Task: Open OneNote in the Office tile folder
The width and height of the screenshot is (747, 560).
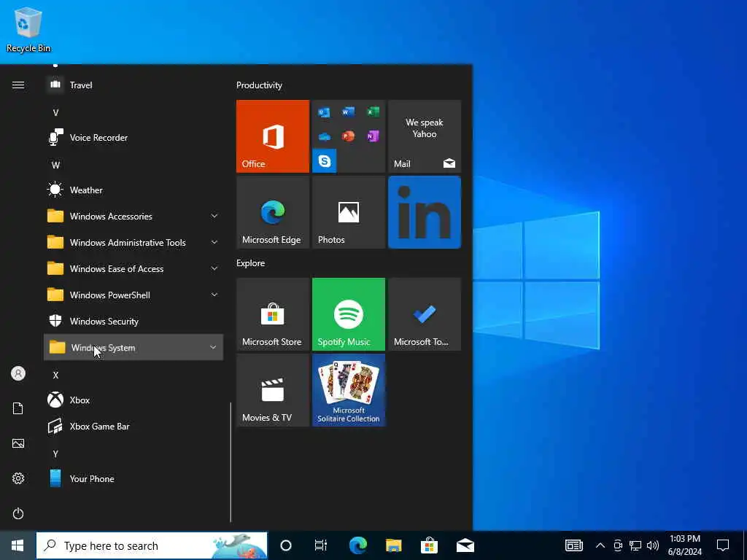Action: click(373, 136)
